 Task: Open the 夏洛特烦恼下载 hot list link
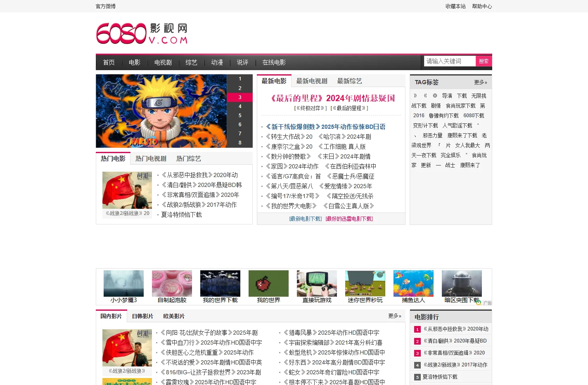pyautogui.click(x=181, y=215)
